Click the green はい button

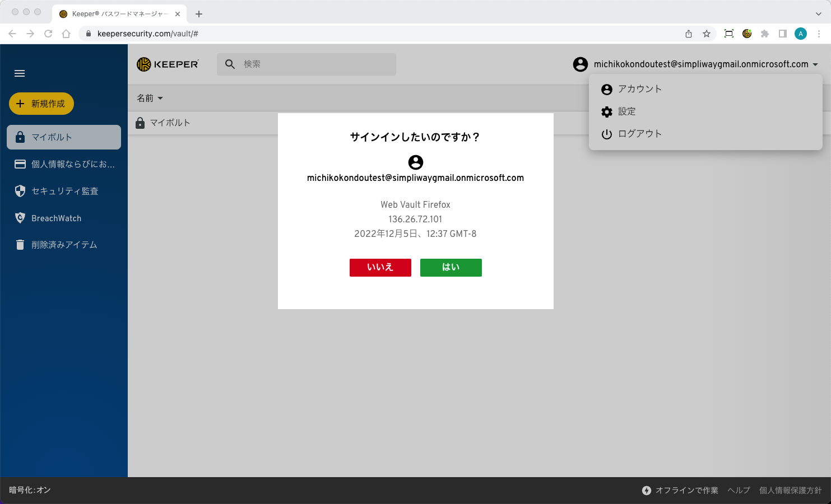(x=451, y=268)
